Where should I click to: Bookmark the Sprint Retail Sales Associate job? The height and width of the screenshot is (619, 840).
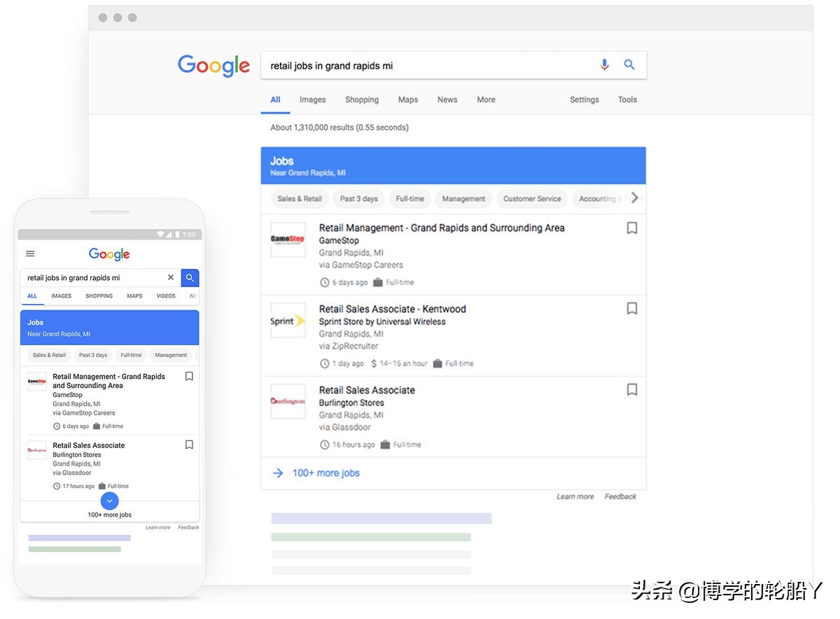point(632,309)
